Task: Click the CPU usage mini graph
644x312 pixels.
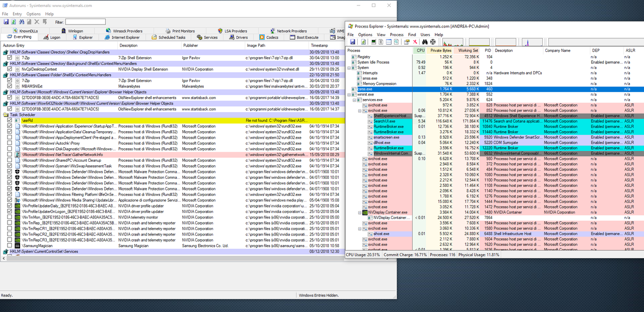Action: [x=453, y=42]
